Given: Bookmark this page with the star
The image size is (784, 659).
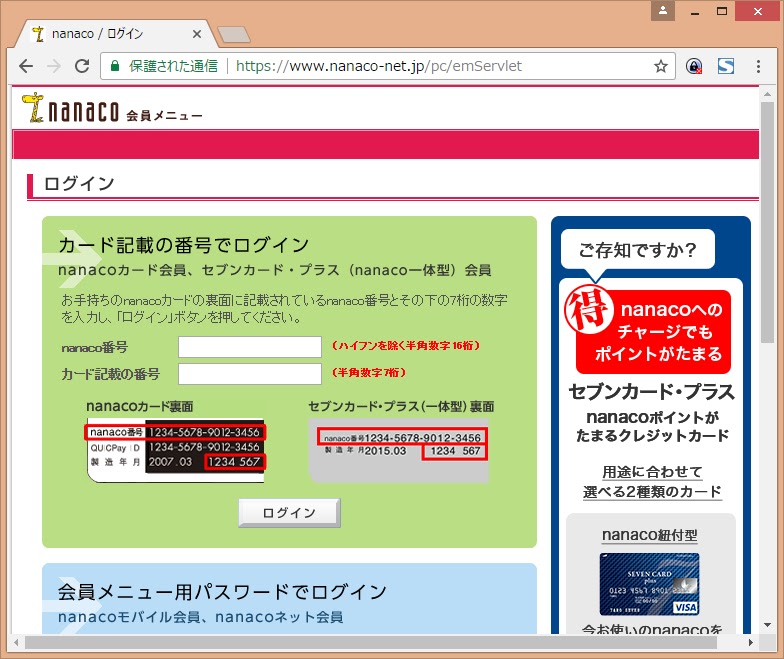Looking at the screenshot, I should [x=660, y=66].
